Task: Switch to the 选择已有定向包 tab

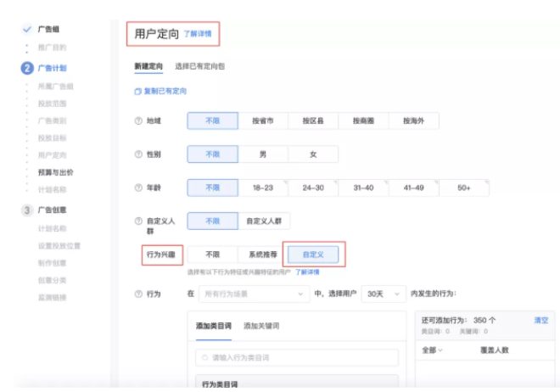Action: pyautogui.click(x=199, y=66)
